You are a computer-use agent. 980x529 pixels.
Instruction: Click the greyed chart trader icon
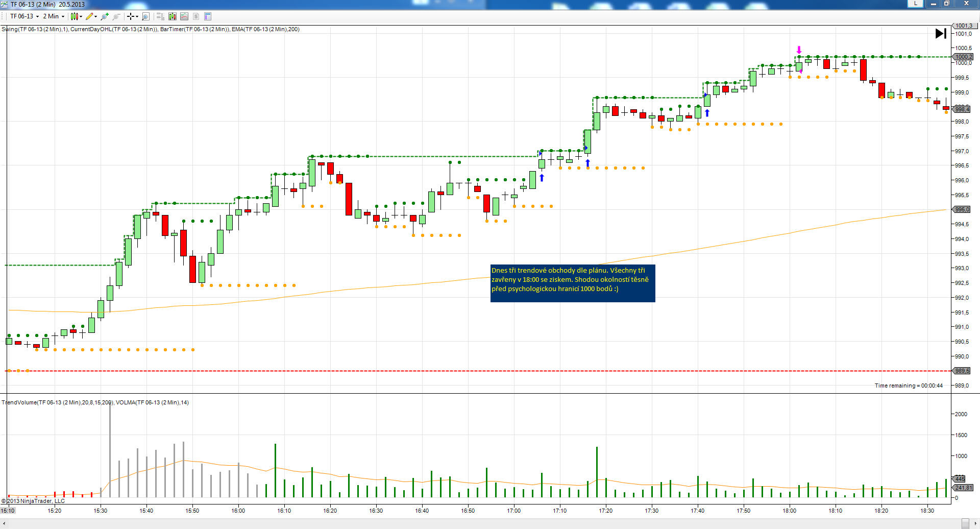(160, 16)
